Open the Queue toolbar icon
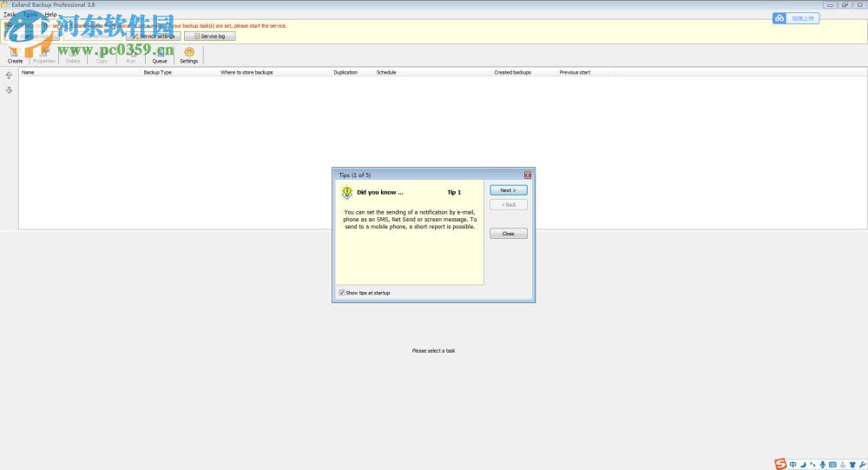This screenshot has width=868, height=470. tap(160, 55)
